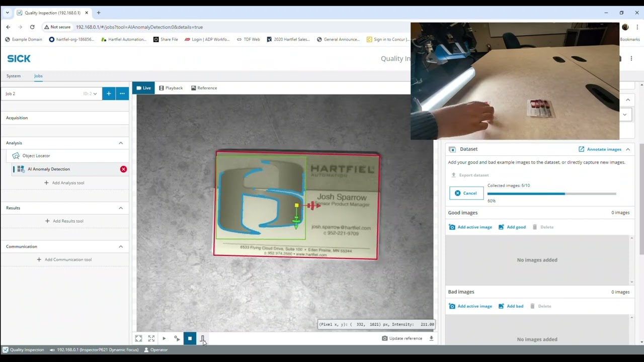The width and height of the screenshot is (644, 362).
Task: Collapse the Dataset panel
Action: click(628, 149)
